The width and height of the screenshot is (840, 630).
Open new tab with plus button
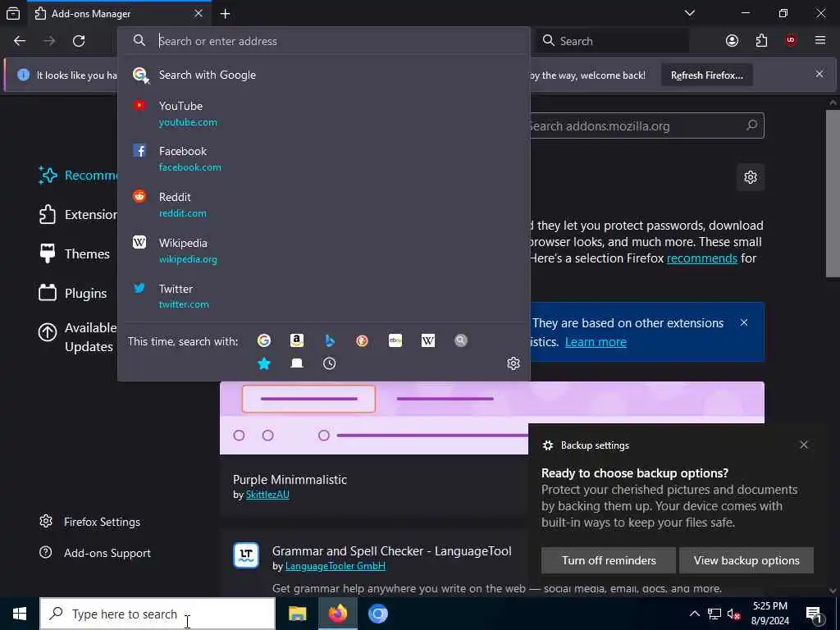click(x=225, y=14)
